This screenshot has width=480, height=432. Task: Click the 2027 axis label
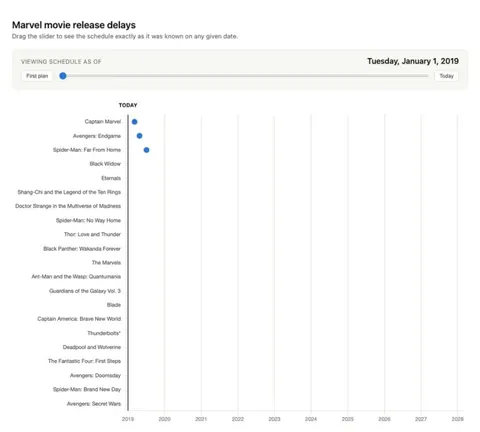421,419
